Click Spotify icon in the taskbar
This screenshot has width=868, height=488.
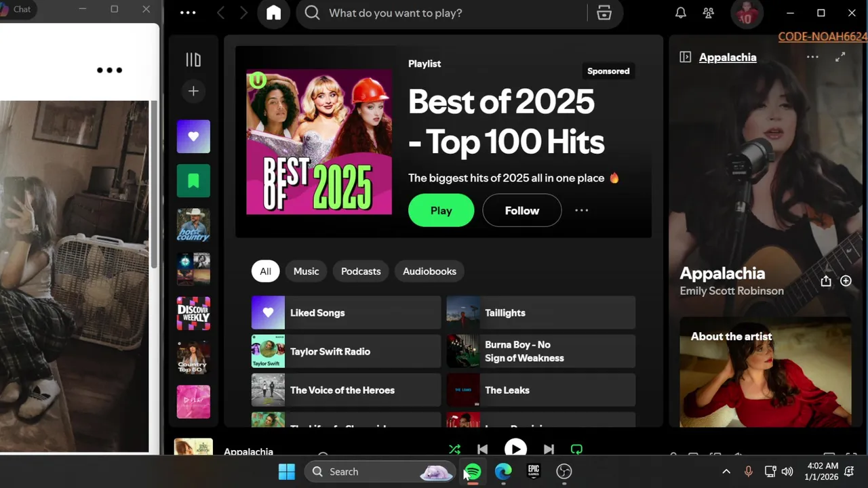473,472
